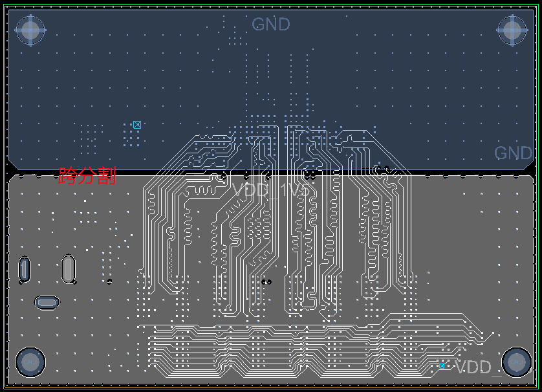Click the top-left crosshair mounting hole

coord(30,29)
